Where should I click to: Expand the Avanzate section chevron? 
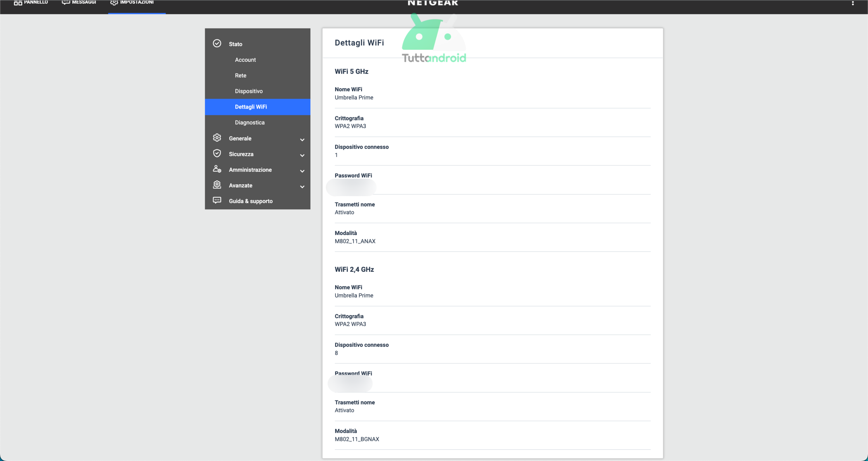pyautogui.click(x=302, y=187)
